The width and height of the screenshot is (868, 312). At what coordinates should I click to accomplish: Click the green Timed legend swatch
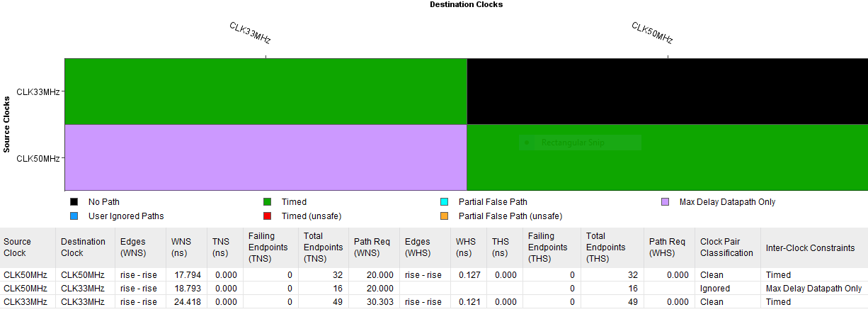[267, 202]
